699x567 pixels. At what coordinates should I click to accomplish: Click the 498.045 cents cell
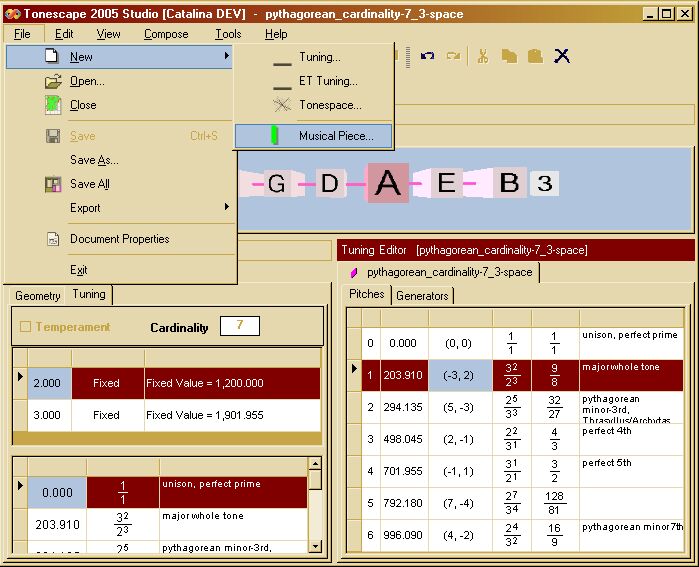[x=405, y=440]
